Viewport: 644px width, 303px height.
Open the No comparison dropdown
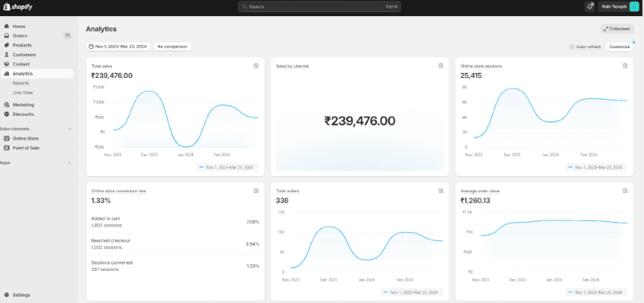(172, 47)
